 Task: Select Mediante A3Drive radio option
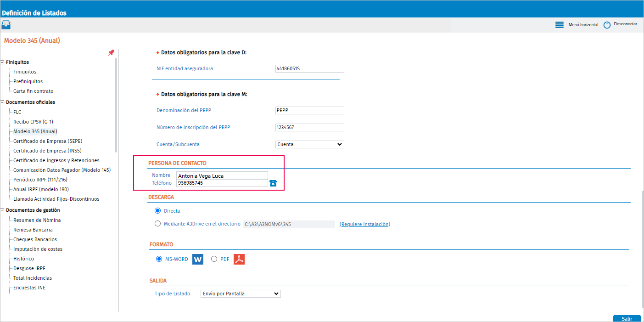tap(158, 224)
